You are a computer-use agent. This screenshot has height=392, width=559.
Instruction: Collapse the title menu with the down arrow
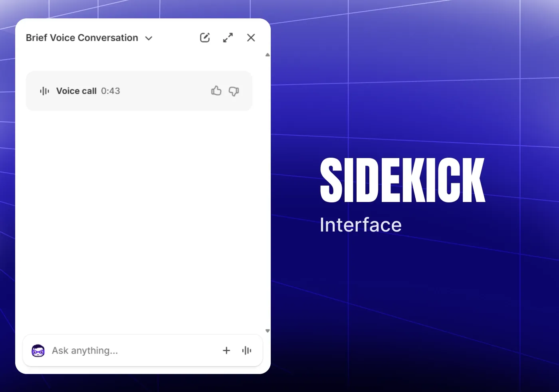pyautogui.click(x=149, y=38)
